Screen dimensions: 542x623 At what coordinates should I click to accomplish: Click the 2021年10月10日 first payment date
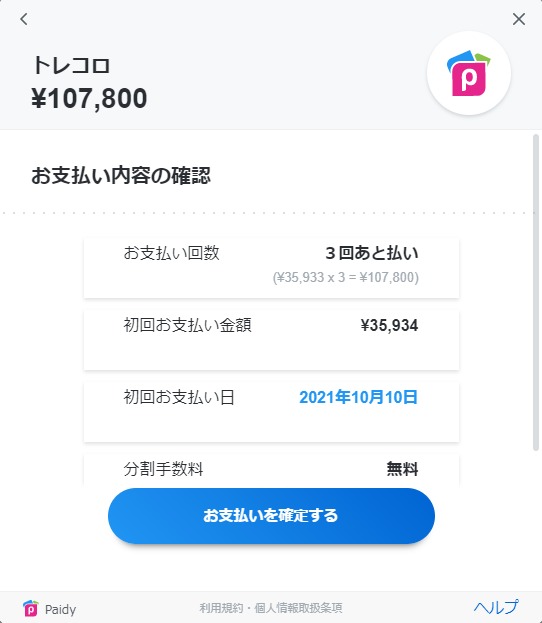tap(358, 397)
